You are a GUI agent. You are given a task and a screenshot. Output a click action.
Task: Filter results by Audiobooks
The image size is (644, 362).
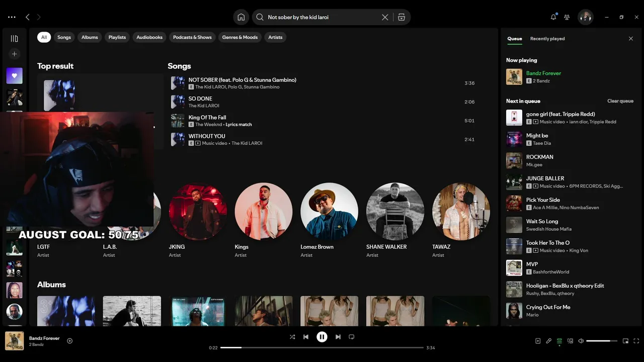[x=149, y=37]
